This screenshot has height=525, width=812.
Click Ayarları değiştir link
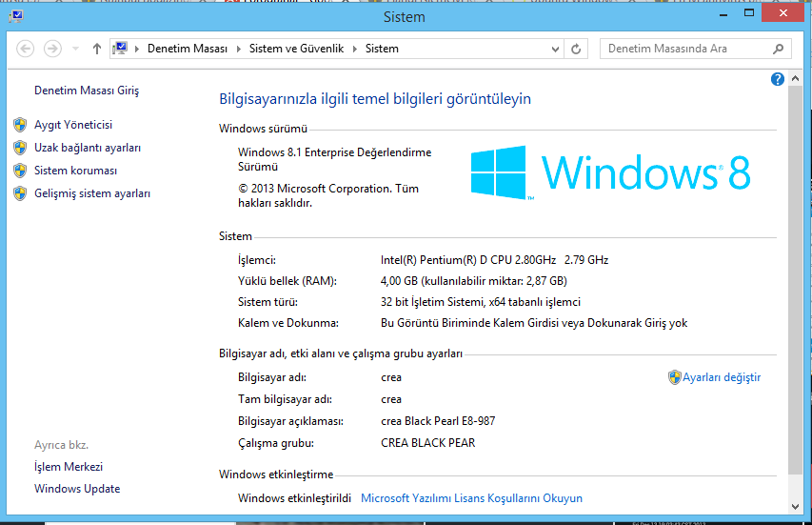click(722, 377)
